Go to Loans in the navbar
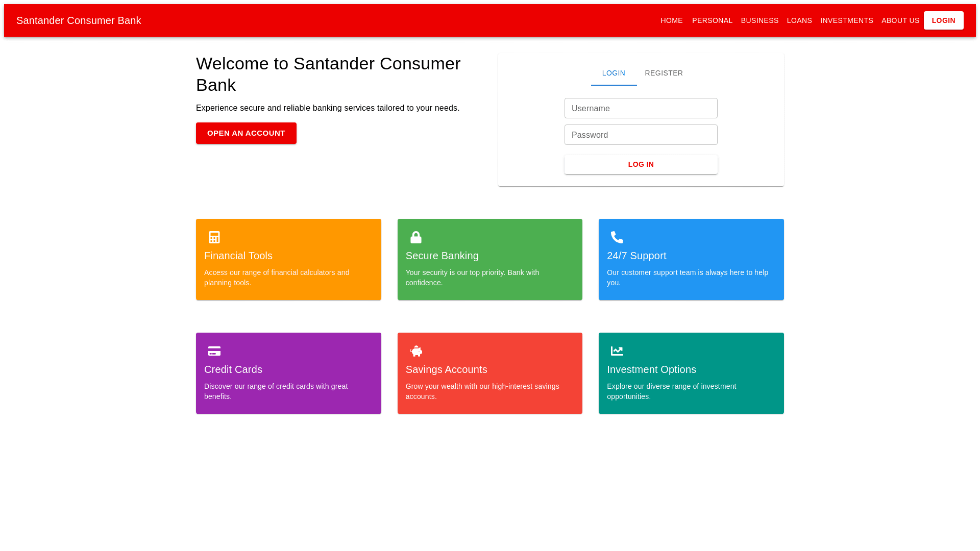The width and height of the screenshot is (980, 551). click(x=799, y=20)
